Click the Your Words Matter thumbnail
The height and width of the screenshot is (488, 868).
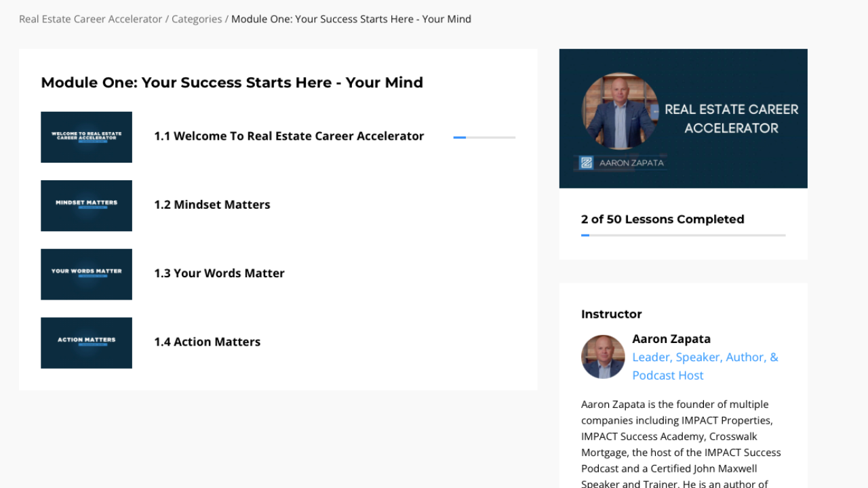(x=86, y=274)
